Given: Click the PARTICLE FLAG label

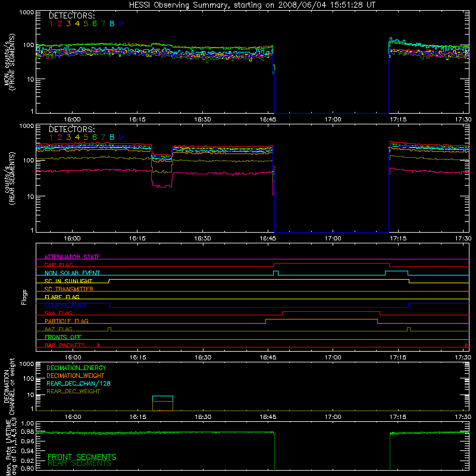Looking at the screenshot, I should [67, 321].
